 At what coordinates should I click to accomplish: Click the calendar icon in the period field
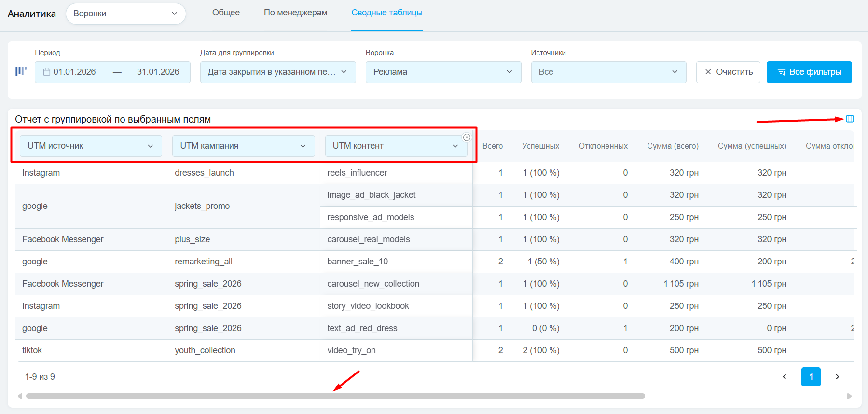47,72
